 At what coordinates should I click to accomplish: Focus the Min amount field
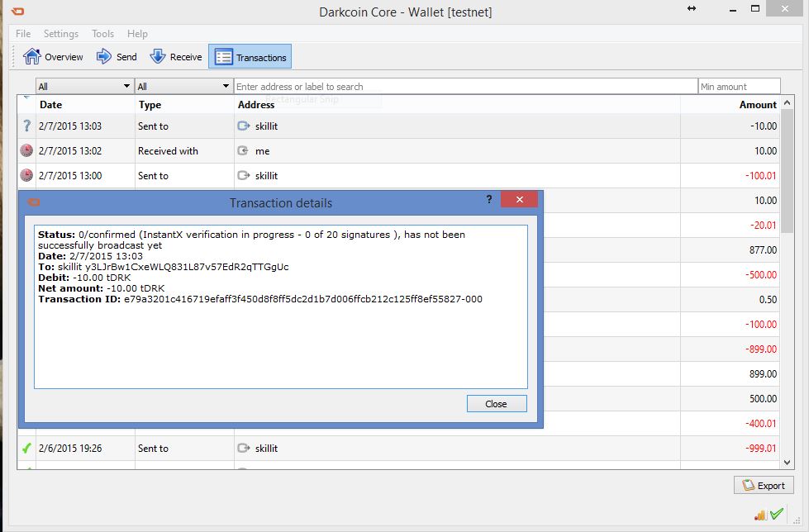[x=740, y=86]
